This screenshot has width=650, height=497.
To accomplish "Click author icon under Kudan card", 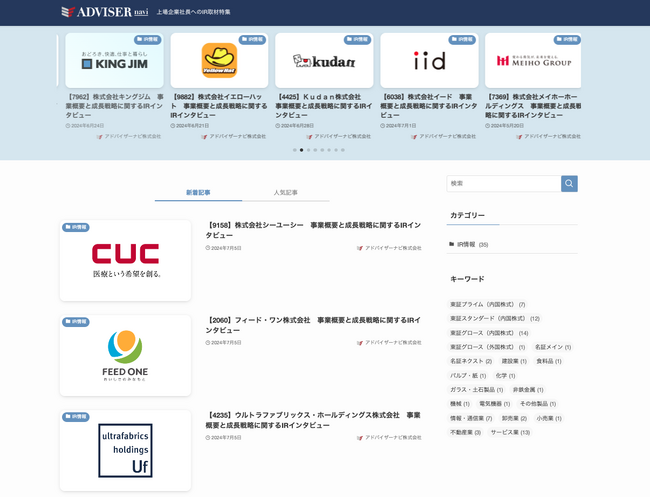I will point(309,136).
